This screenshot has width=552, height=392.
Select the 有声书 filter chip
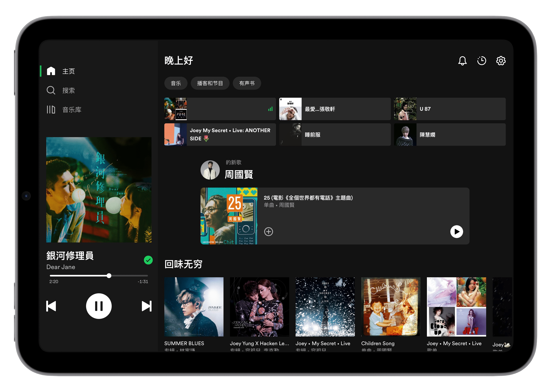pyautogui.click(x=247, y=83)
